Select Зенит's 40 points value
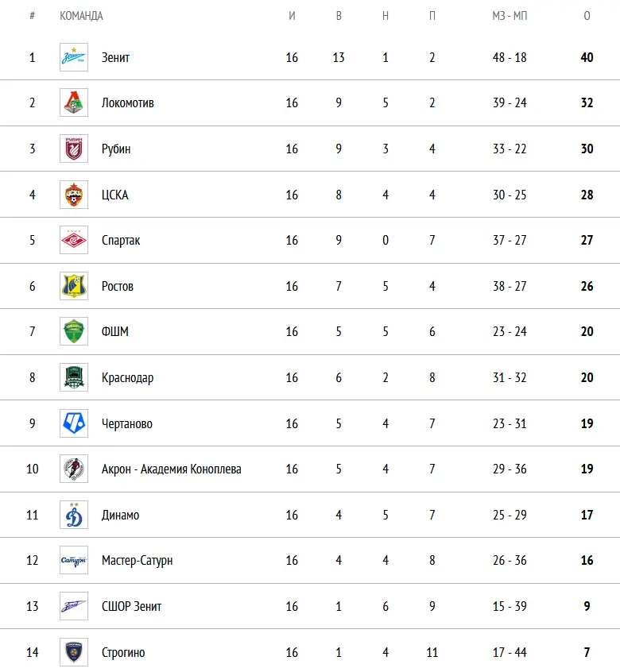Viewport: 620px width, 672px height. (x=587, y=57)
